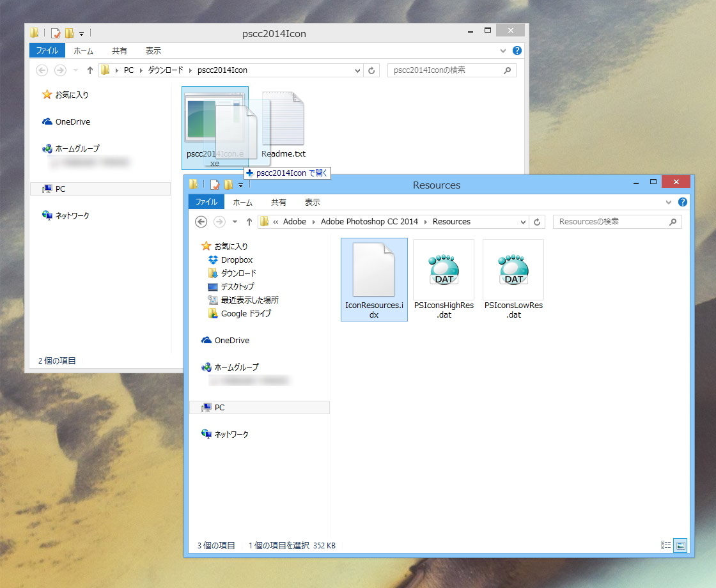Viewport: 716px width, 588px height.
Task: Open the PSIconsHighRes.dat file
Action: (443, 268)
